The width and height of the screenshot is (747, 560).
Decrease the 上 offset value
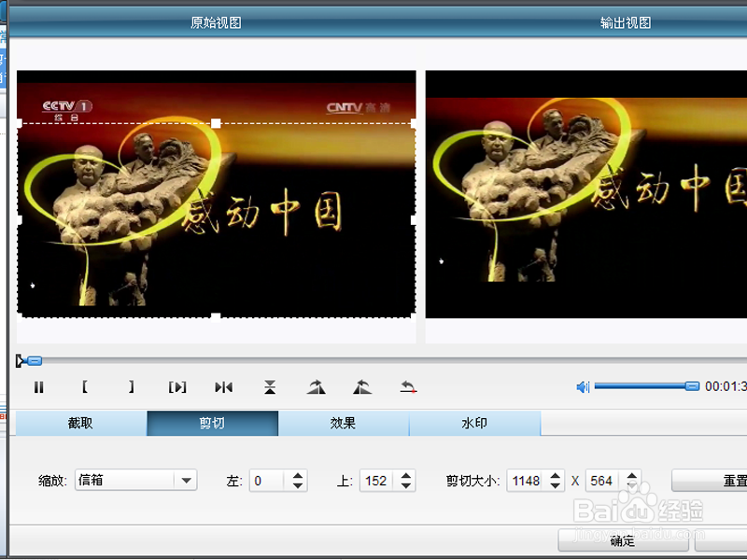click(x=406, y=485)
